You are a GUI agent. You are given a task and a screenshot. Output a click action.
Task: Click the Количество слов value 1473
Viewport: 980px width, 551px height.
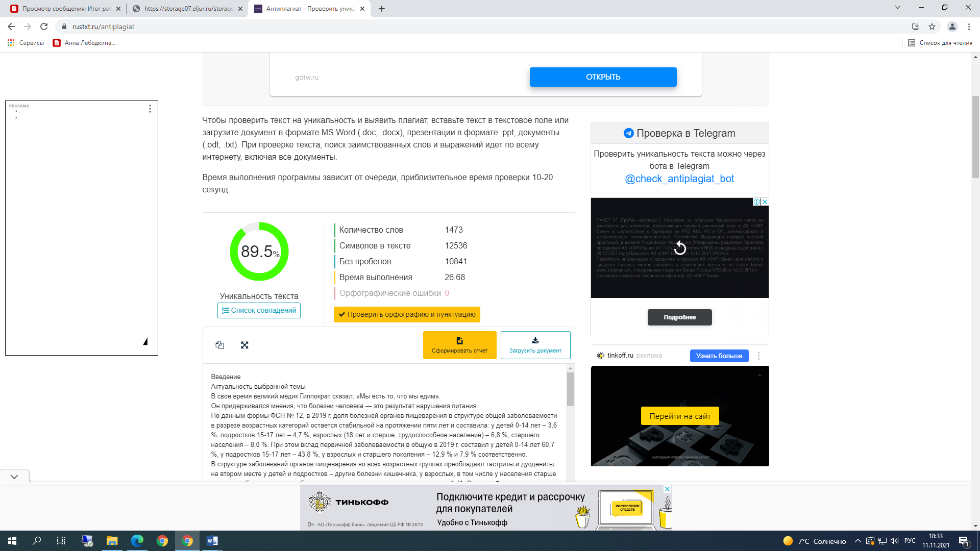pyautogui.click(x=454, y=230)
